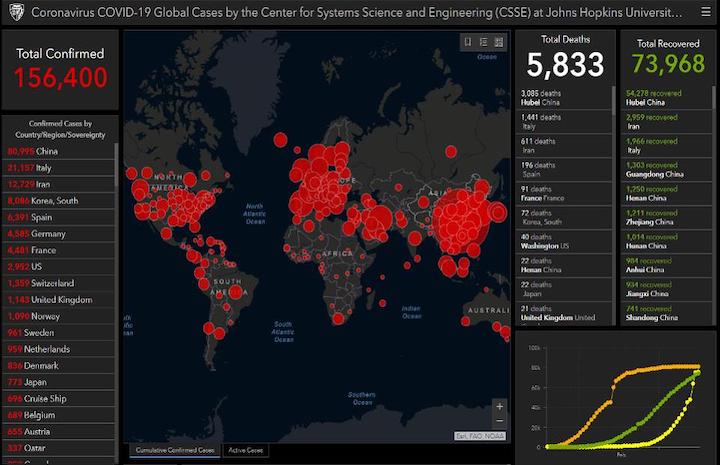Open the map bookmarks icon
Screen dimensions: 720x465
coord(468,42)
